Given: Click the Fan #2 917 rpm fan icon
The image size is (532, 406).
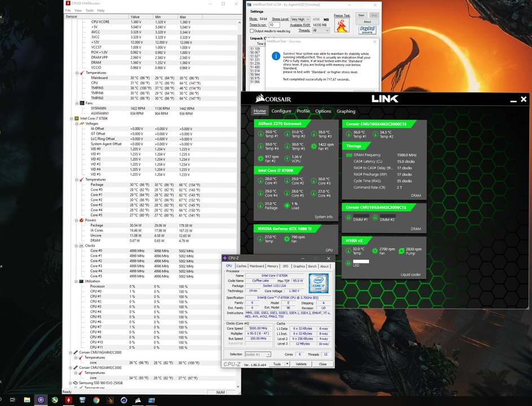Looking at the screenshot, I should 261,158.
